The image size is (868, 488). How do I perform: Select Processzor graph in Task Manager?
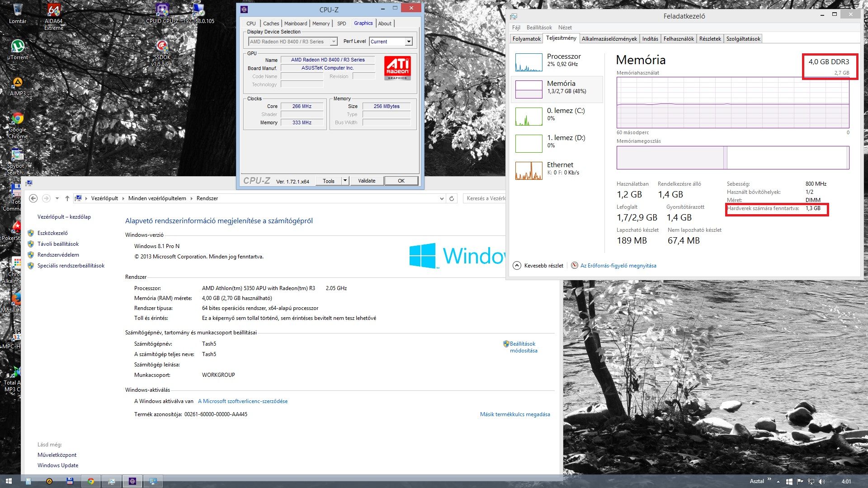[x=557, y=62]
